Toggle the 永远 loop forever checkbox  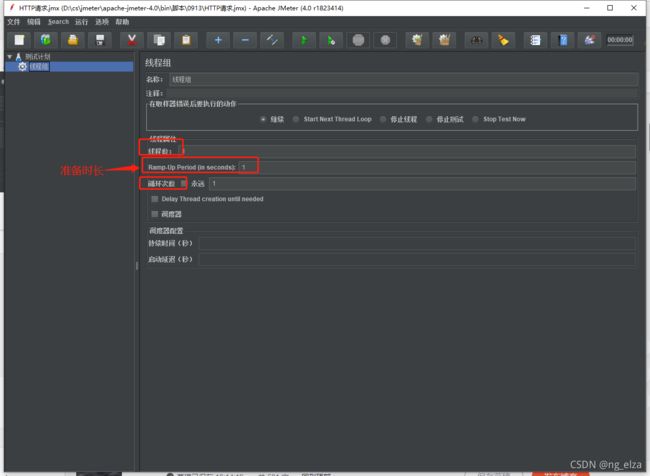(184, 183)
